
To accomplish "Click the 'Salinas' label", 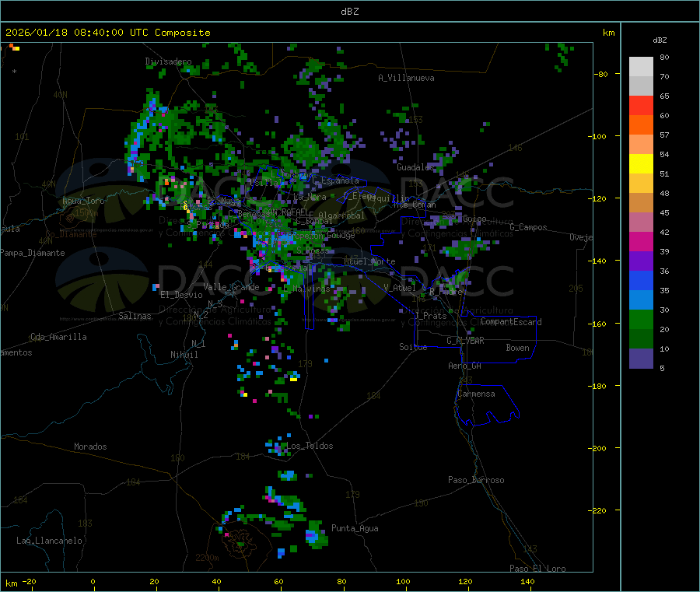I will [135, 316].
